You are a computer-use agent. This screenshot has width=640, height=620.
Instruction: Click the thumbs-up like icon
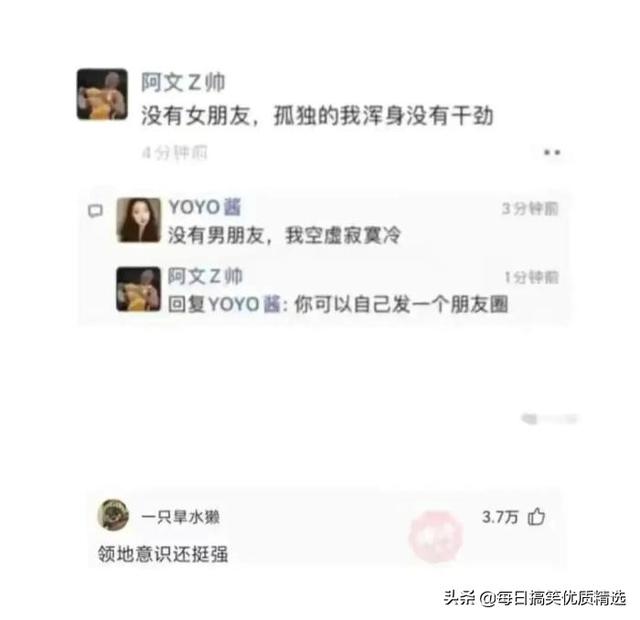tap(536, 516)
